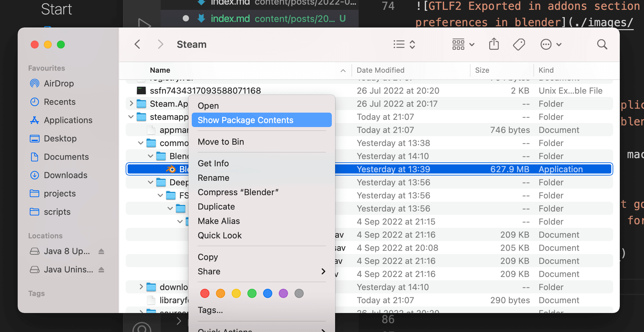Open projects folder in sidebar
The width and height of the screenshot is (644, 332).
click(52, 194)
